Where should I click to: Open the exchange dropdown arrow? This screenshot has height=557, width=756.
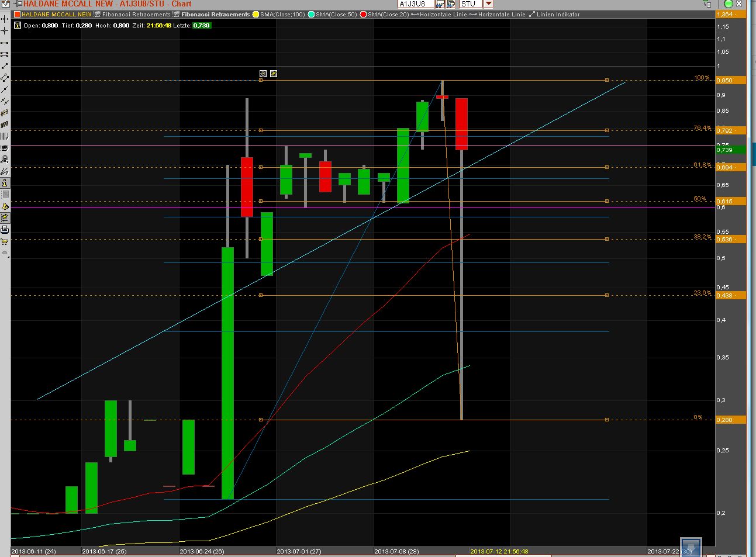(x=489, y=4)
